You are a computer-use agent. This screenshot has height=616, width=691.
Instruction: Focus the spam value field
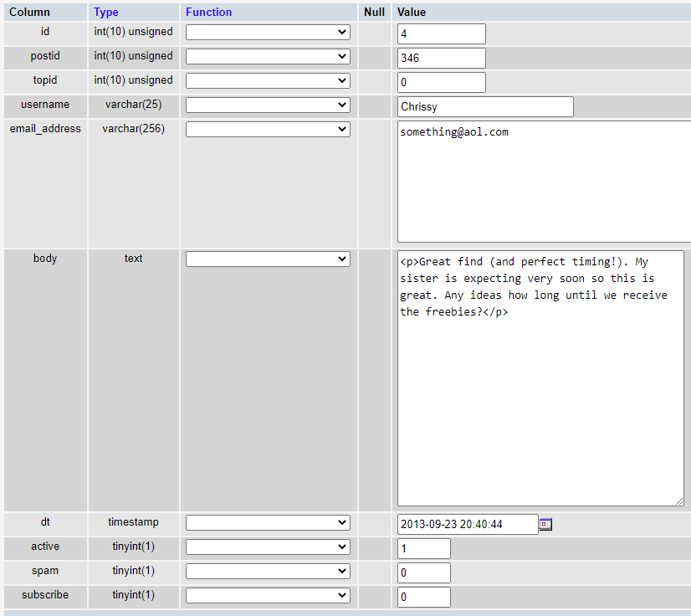(424, 572)
